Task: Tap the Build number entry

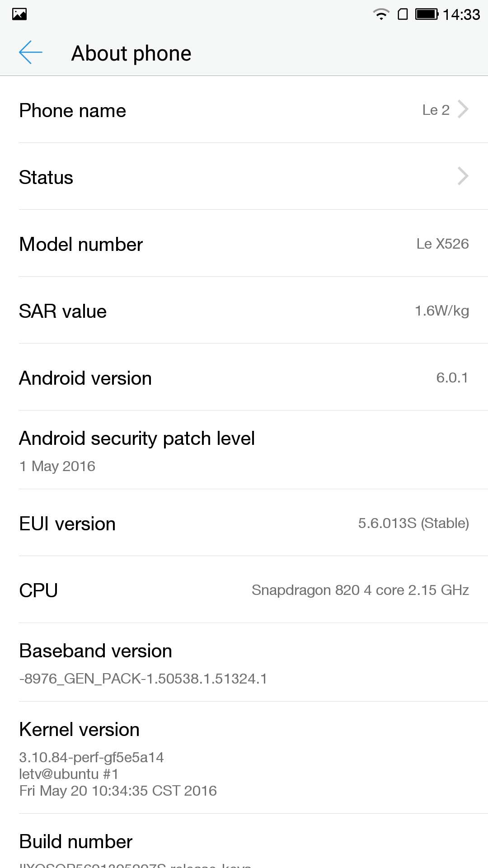Action: click(x=244, y=844)
